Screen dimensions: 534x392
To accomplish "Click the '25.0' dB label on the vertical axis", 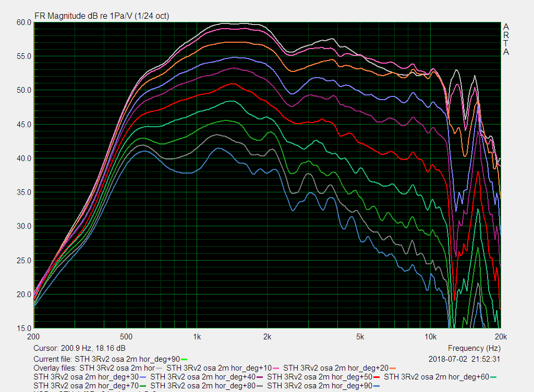I will (x=24, y=261).
